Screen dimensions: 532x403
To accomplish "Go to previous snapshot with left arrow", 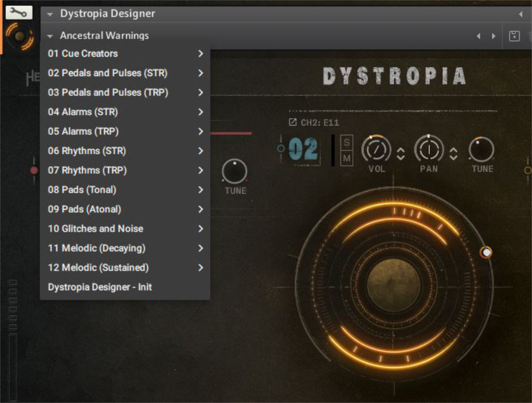I will [479, 36].
